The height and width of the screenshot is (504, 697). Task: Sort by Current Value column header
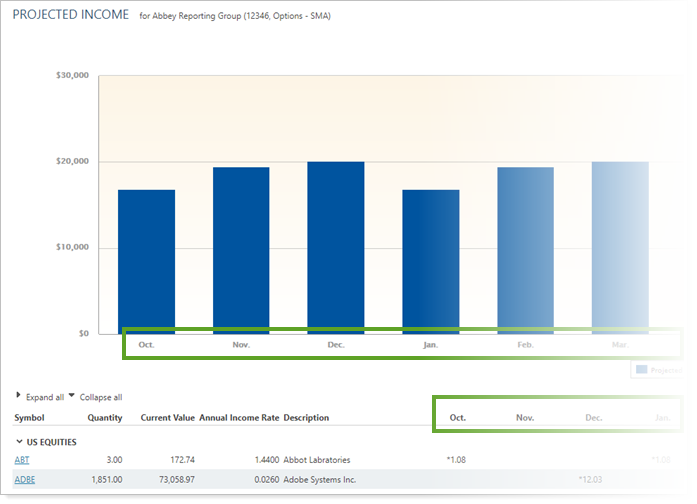[167, 418]
